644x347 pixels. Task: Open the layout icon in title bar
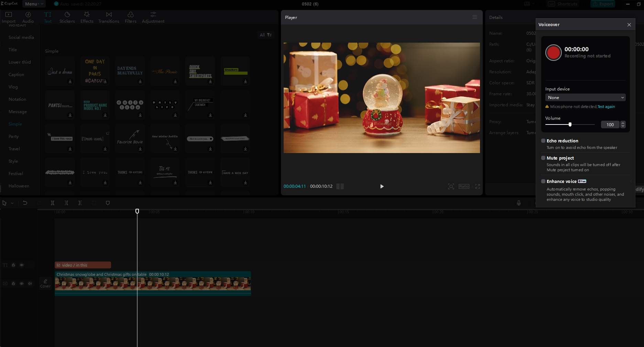527,4
